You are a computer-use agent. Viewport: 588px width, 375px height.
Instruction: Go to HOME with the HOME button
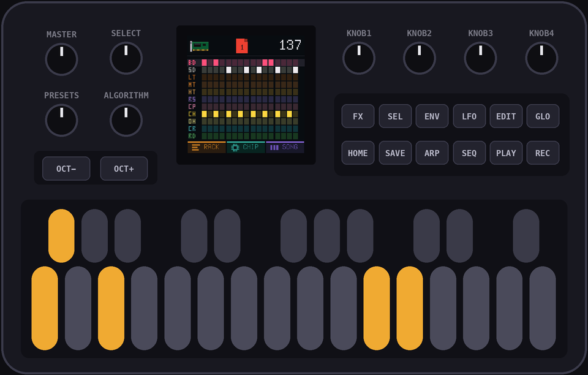(358, 153)
